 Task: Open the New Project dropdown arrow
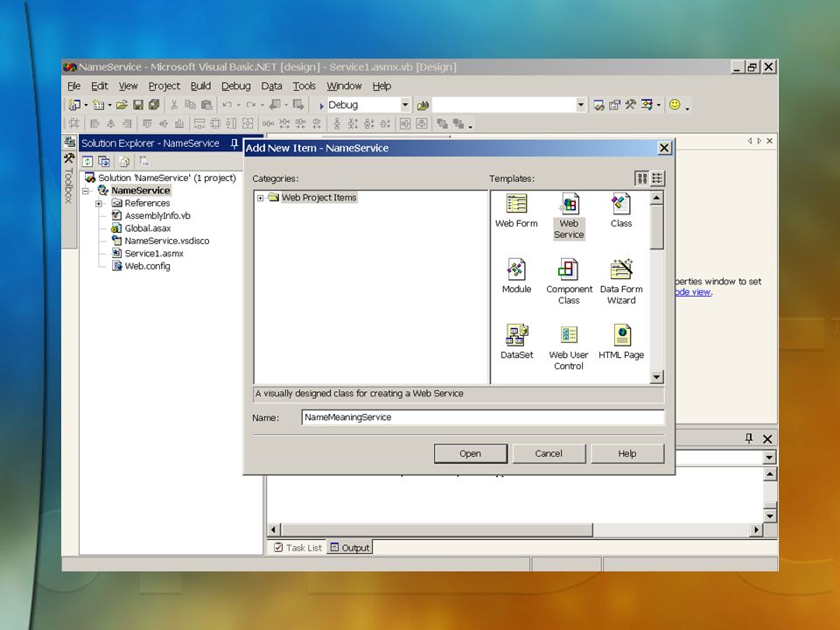pyautogui.click(x=86, y=105)
